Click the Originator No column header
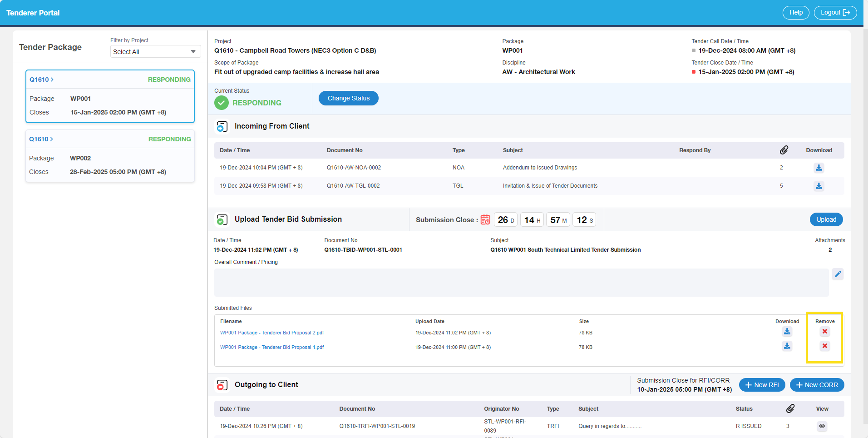Screen dimensions: 868x438 tap(502, 409)
